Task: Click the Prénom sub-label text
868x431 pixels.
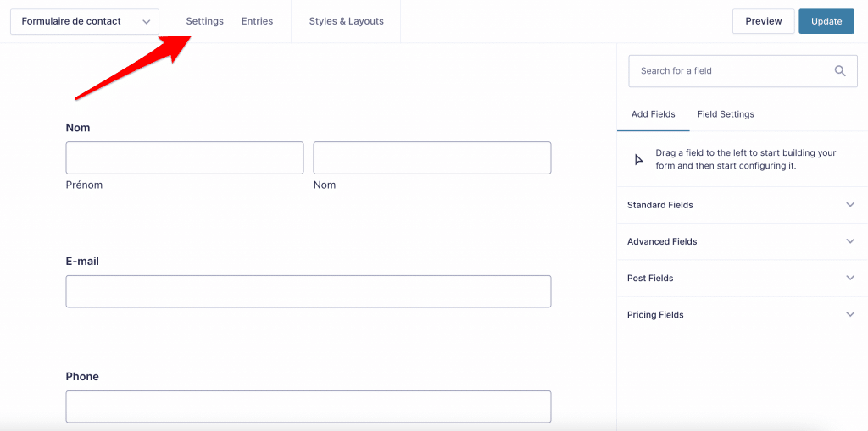Action: tap(84, 185)
